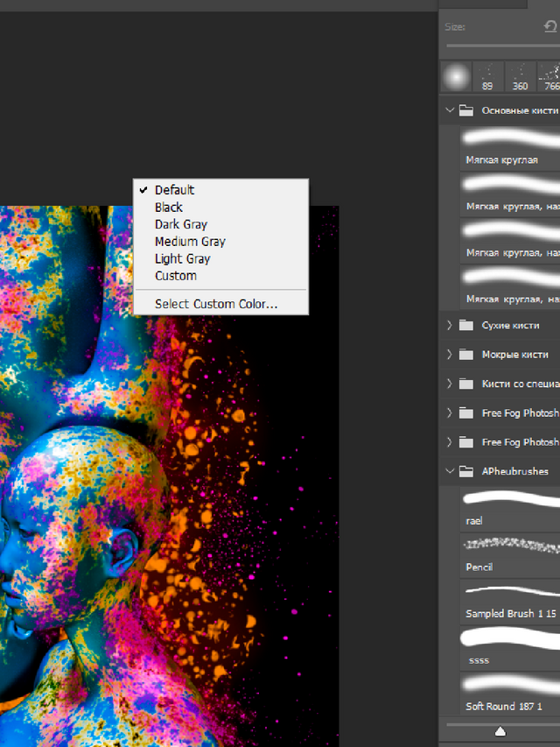This screenshot has height=747, width=560.
Task: Click the Size label in brush panel
Action: coord(455,27)
